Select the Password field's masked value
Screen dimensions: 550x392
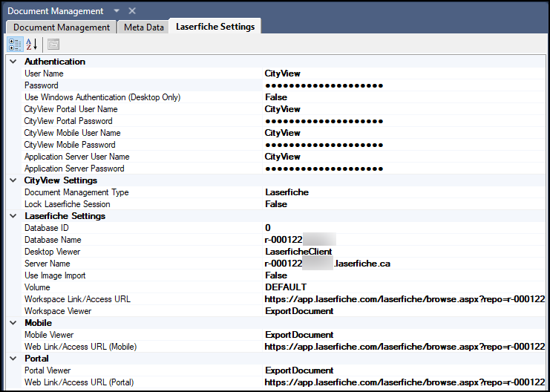coord(403,85)
